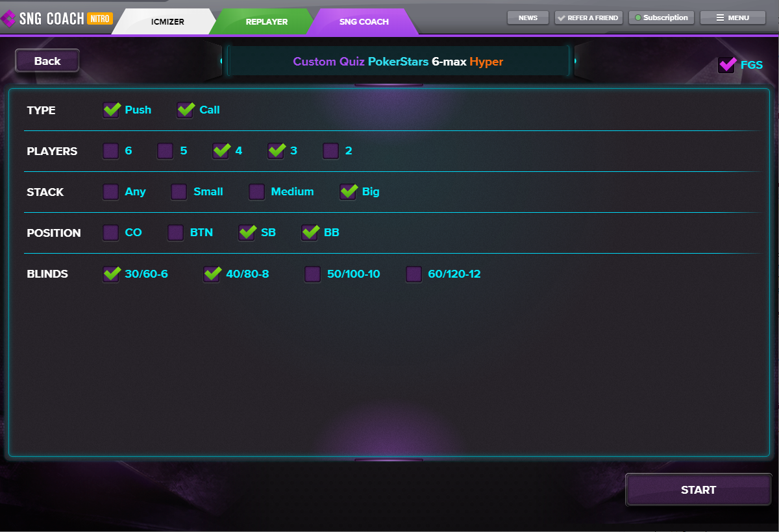This screenshot has height=532, width=779.
Task: Enable the BTN position checkbox
Action: (176, 233)
